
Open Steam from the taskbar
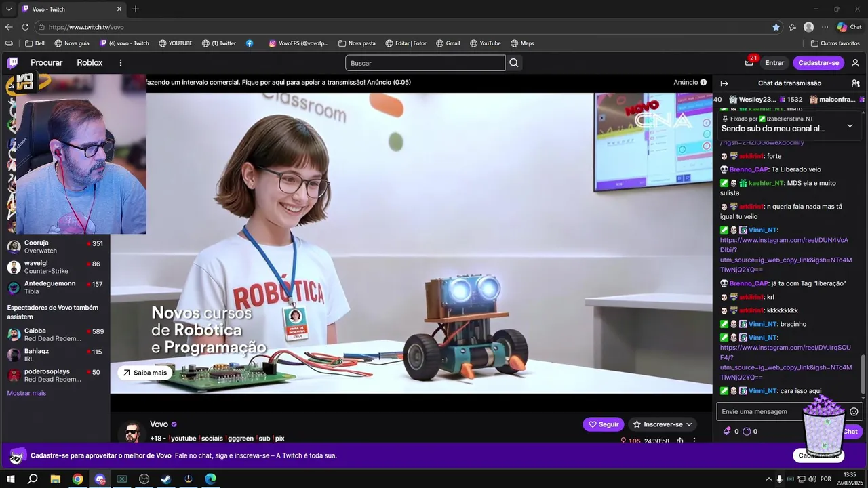tap(166, 479)
